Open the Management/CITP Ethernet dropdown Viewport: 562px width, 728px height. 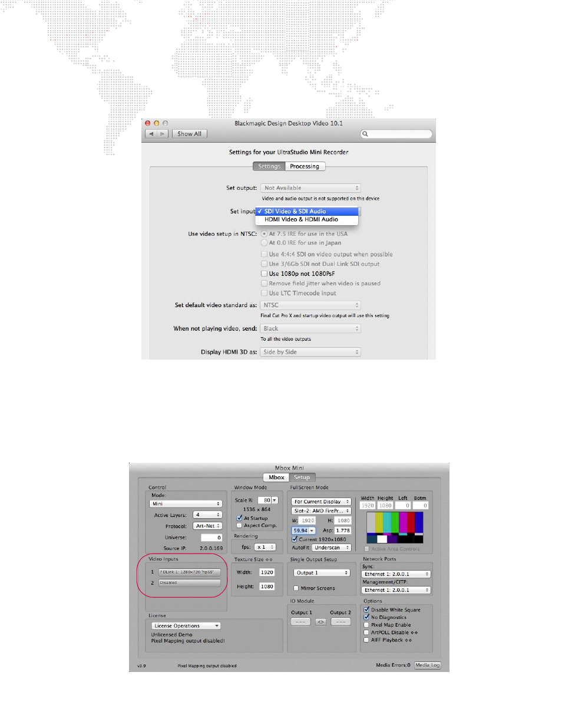pos(396,590)
